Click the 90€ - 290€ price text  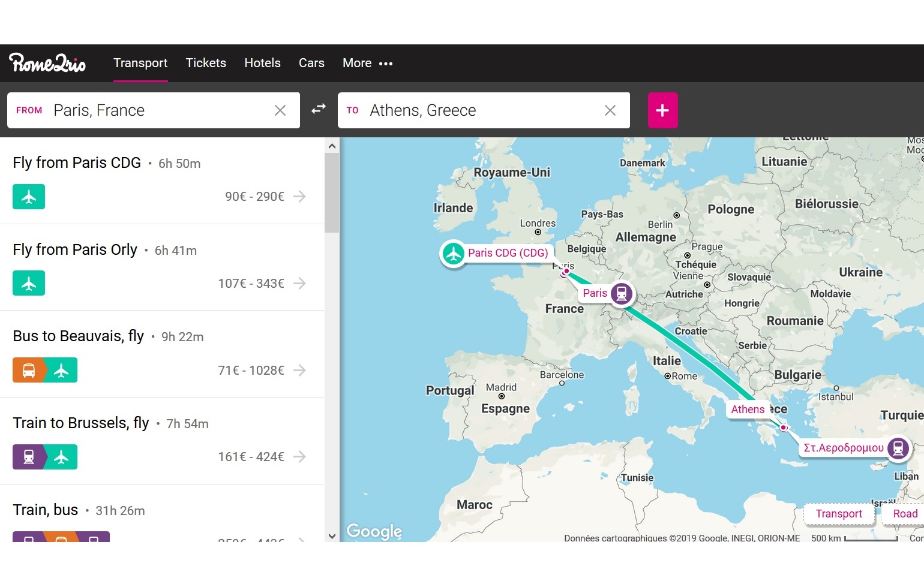254,197
